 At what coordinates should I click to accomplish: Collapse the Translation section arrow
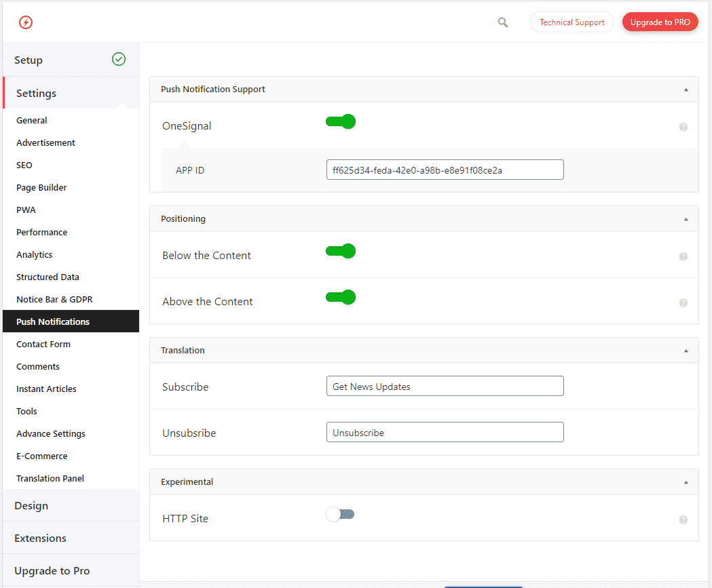[686, 351]
